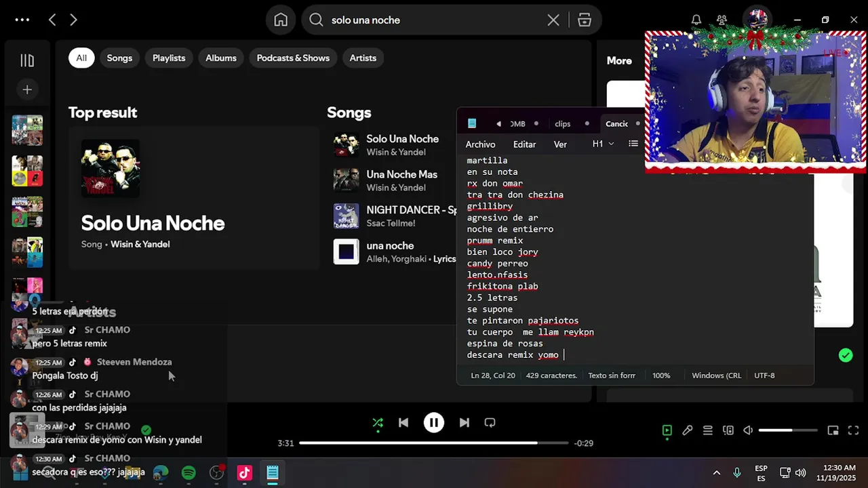Screen dimensions: 868x488
Task: Open the play queue icon
Action: (x=707, y=430)
